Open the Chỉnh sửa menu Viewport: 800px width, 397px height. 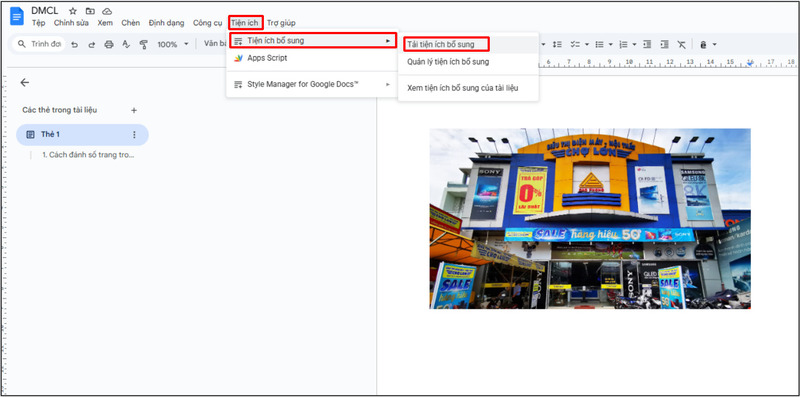[71, 23]
